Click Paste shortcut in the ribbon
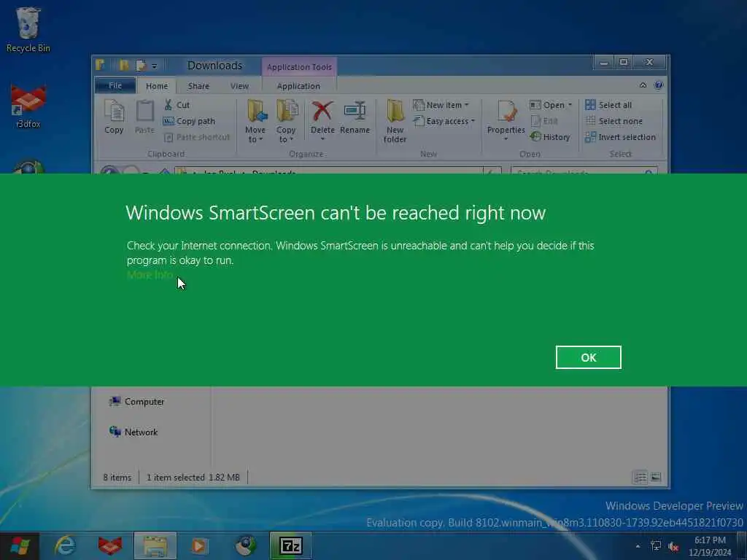Viewport: 747px width, 560px height. (197, 137)
